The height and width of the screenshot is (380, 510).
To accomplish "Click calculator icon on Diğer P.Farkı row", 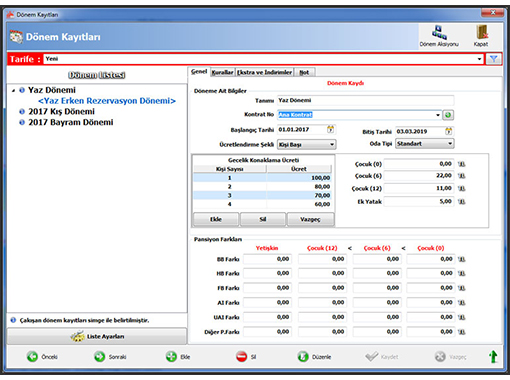I will (x=462, y=332).
